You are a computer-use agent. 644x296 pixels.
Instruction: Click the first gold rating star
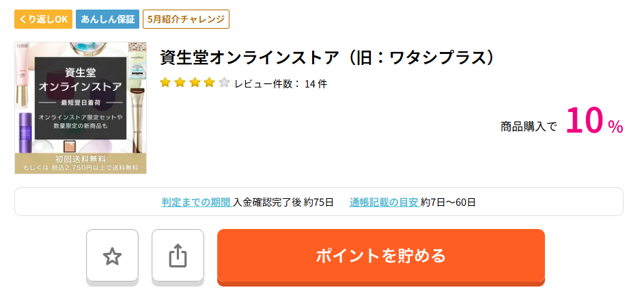[165, 83]
